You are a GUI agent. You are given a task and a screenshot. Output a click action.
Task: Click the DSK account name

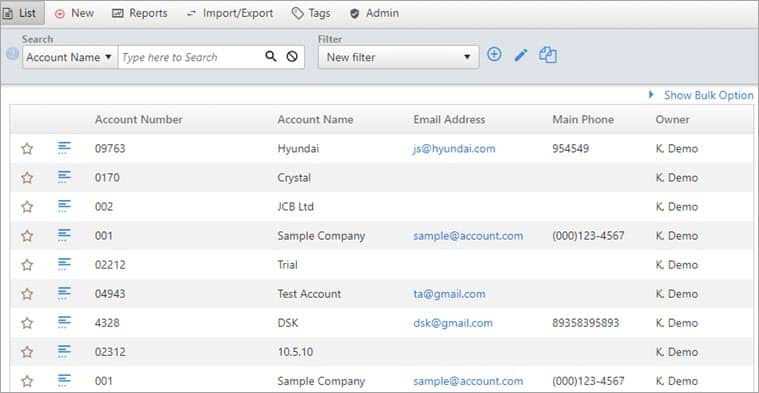point(288,323)
